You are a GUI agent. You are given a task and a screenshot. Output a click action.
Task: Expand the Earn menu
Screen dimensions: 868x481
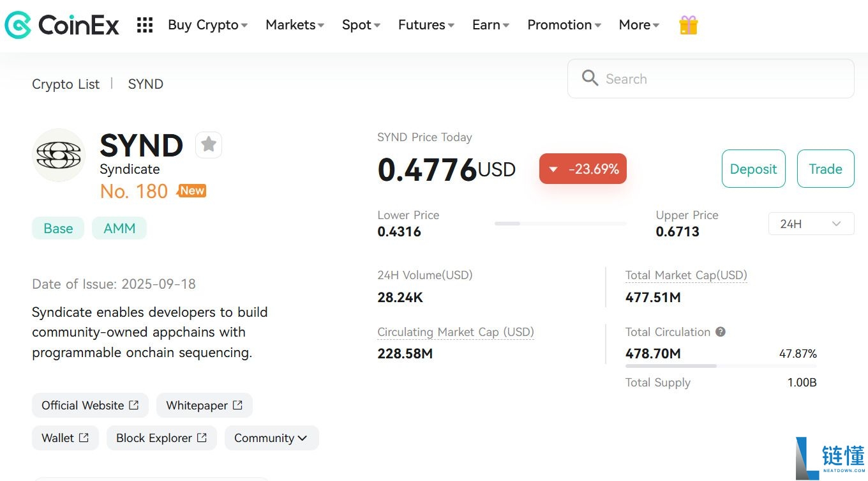pos(491,25)
